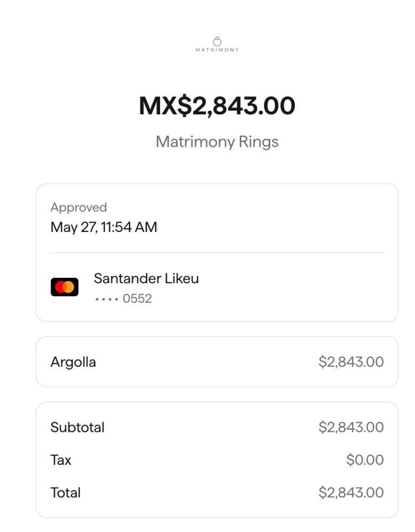The height and width of the screenshot is (532, 415).
Task: Select the Total amount value
Action: 351,493
